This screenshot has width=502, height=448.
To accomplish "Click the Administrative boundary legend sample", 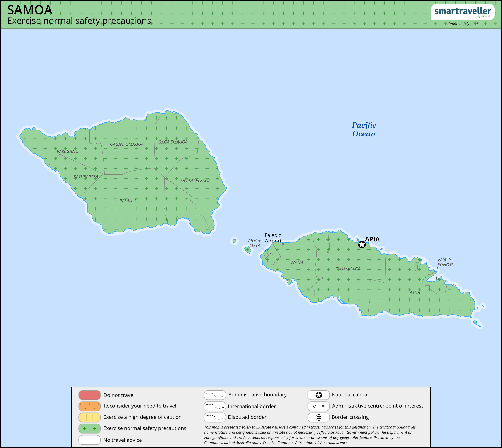I will [215, 395].
